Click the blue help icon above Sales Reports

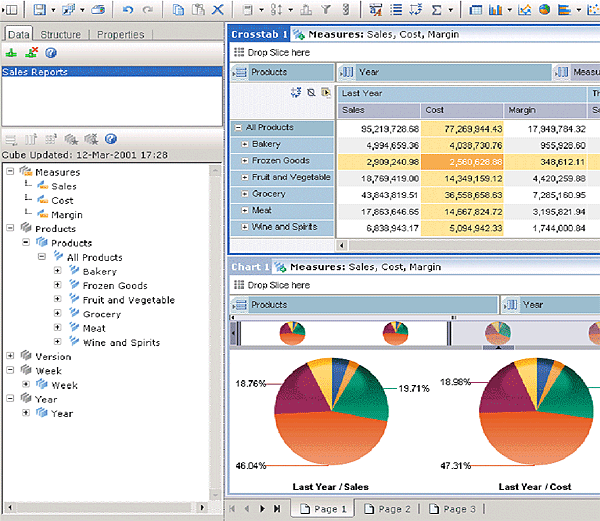(x=50, y=52)
